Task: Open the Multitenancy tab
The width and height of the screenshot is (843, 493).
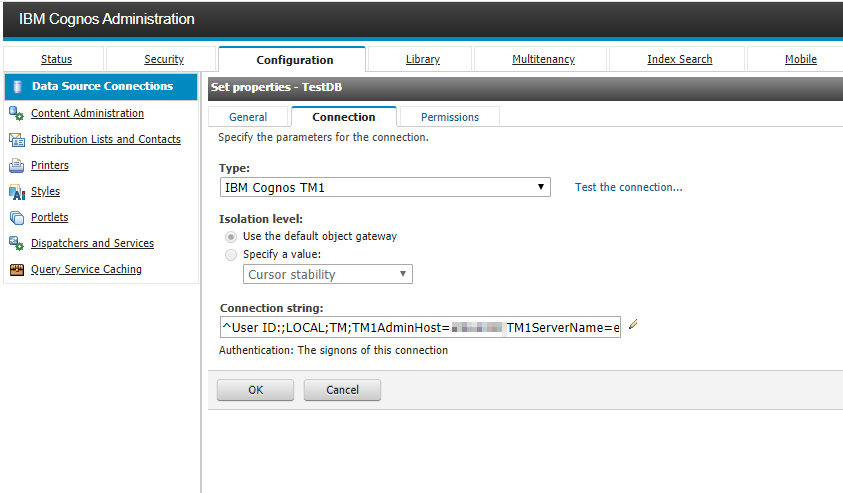Action: pyautogui.click(x=544, y=59)
